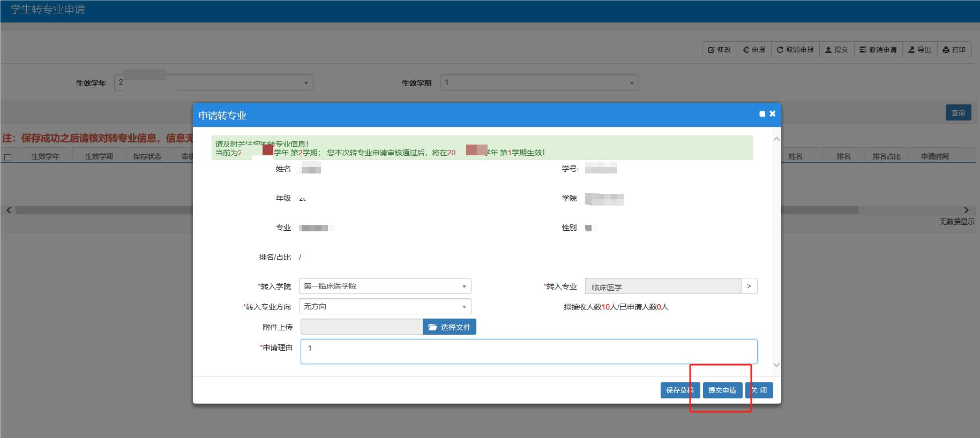Click the 撤销申请 toolbar button

point(878,50)
